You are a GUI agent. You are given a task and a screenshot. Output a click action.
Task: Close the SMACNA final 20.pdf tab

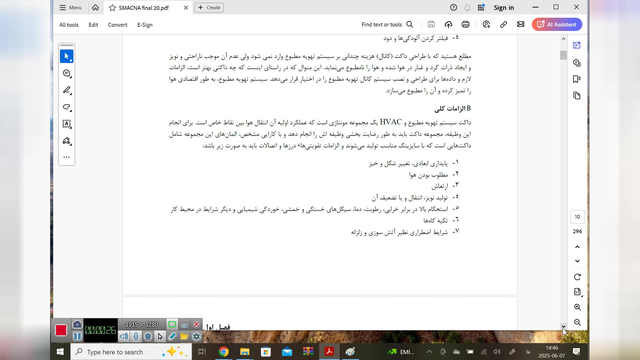coord(186,8)
